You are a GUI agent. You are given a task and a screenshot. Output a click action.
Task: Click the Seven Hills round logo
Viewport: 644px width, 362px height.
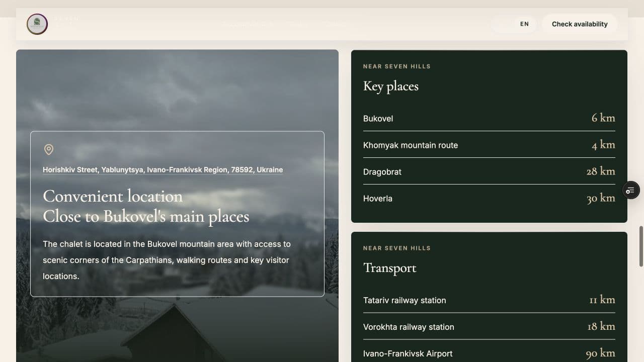point(37,24)
